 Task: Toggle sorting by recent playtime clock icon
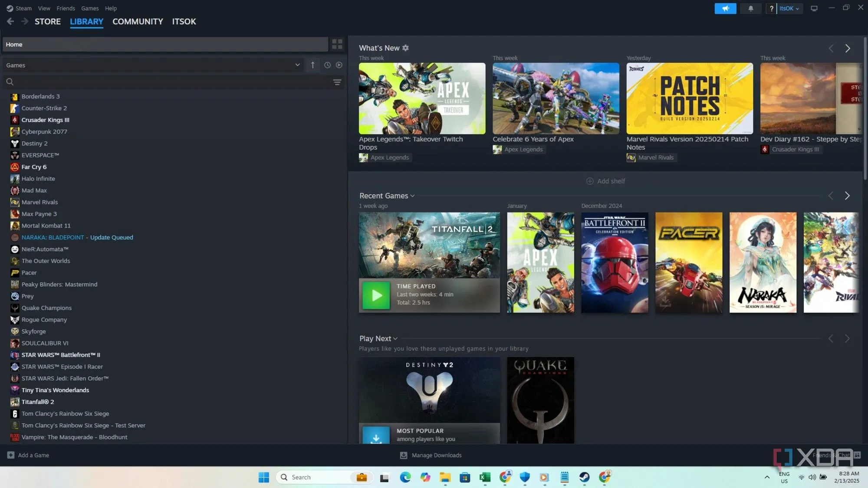[327, 65]
